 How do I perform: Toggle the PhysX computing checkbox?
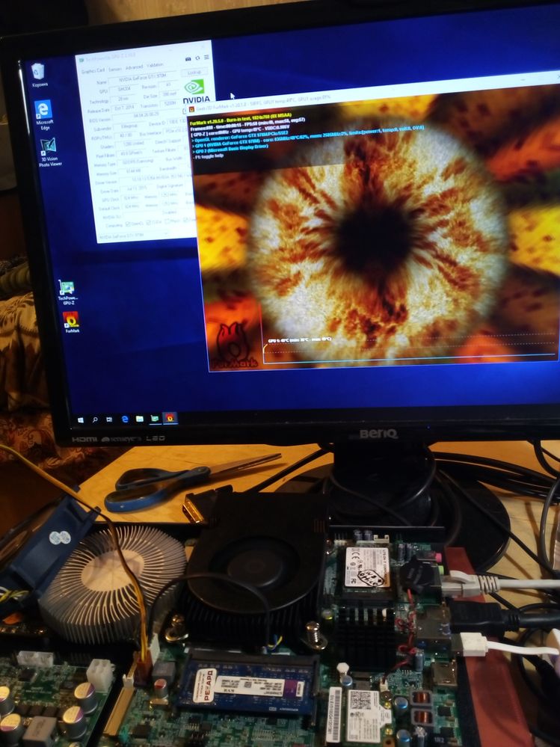[x=165, y=222]
